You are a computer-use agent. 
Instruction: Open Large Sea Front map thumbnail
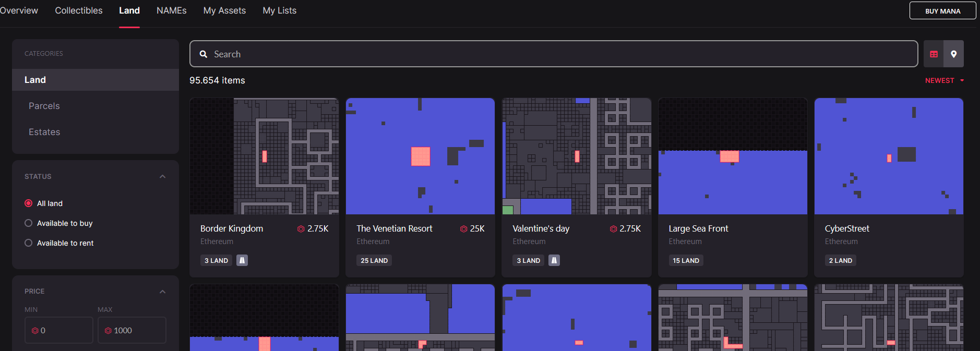pyautogui.click(x=733, y=156)
